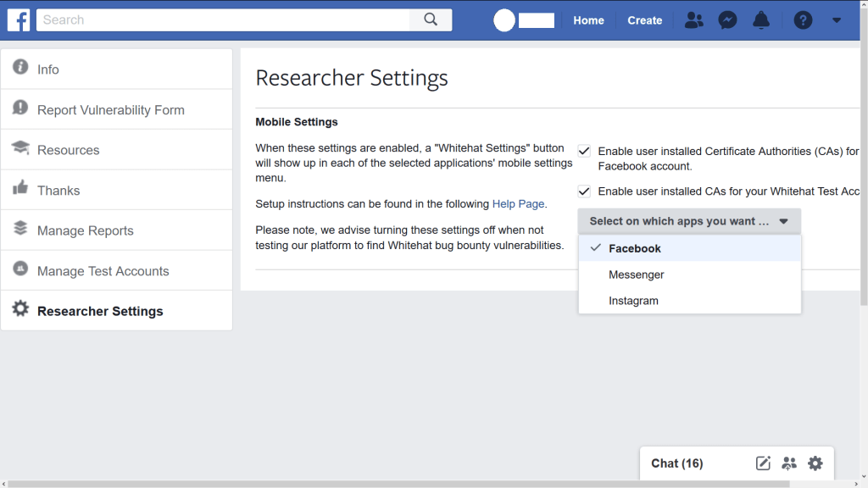The height and width of the screenshot is (488, 868).
Task: Select Messenger in apps dropdown
Action: pos(690,274)
